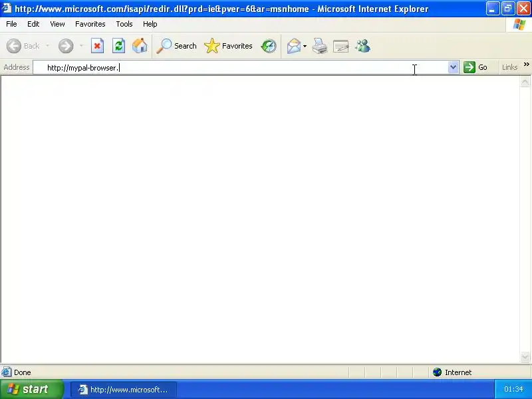Go to the Home page icon
This screenshot has width=532, height=399.
tap(140, 46)
